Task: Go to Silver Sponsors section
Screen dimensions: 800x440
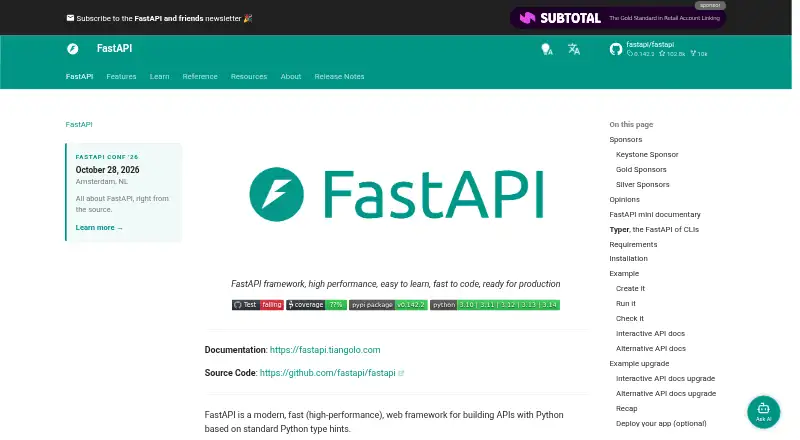Action: pos(642,185)
